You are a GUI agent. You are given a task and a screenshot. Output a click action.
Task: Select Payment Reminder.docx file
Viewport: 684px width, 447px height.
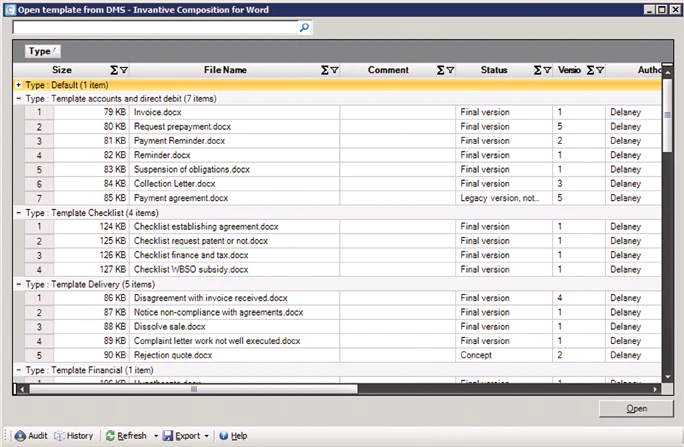[179, 141]
